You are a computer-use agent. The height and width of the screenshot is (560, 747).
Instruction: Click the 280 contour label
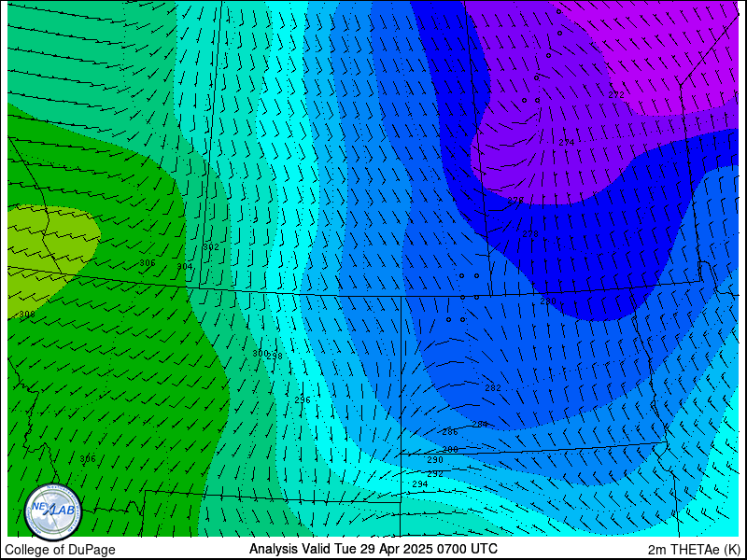[548, 301]
